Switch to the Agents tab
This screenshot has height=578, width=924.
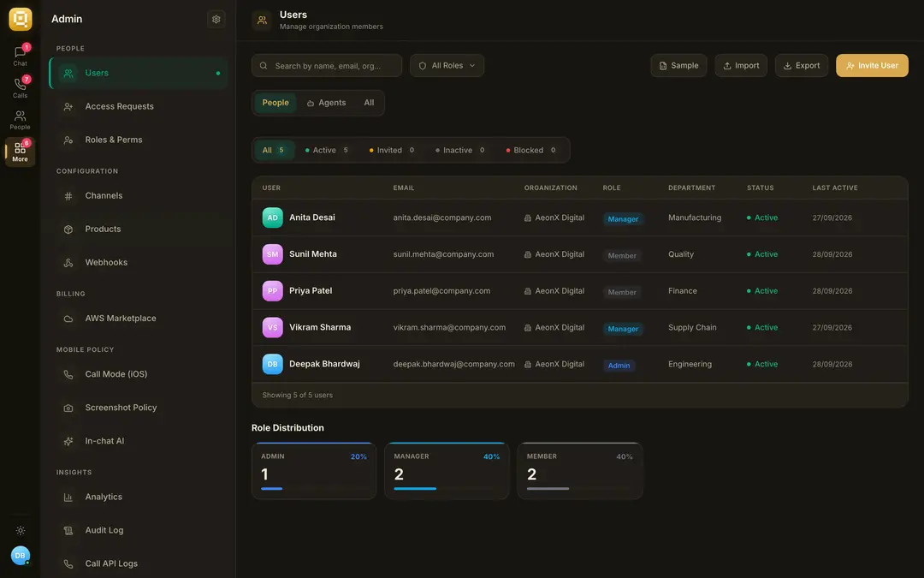[327, 103]
